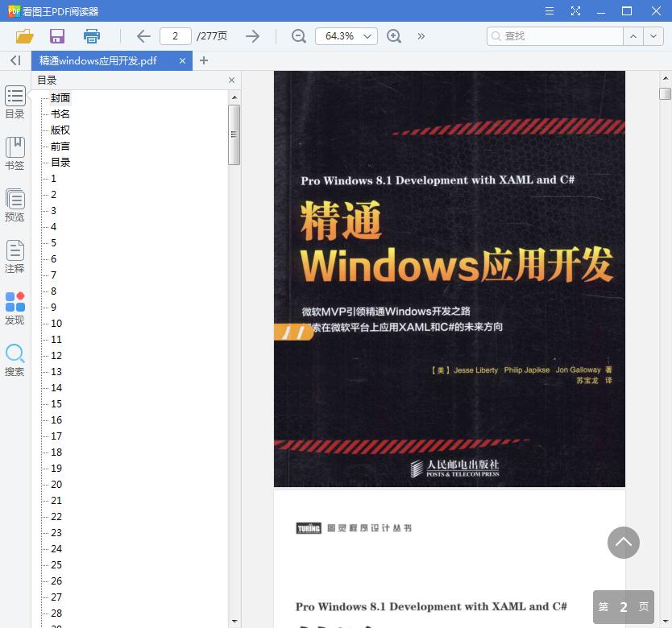Jump to outline chapter 5
Viewport: 672px width, 628px height.
click(x=53, y=243)
